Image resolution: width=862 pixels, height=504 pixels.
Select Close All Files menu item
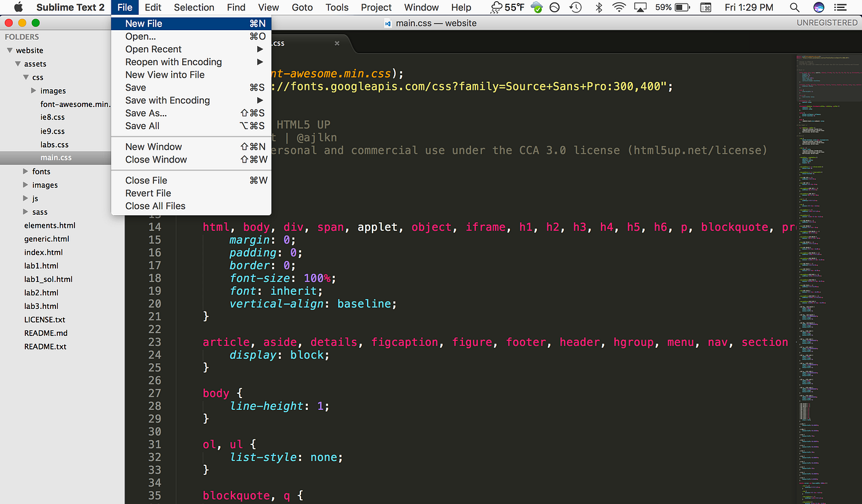click(x=191, y=206)
